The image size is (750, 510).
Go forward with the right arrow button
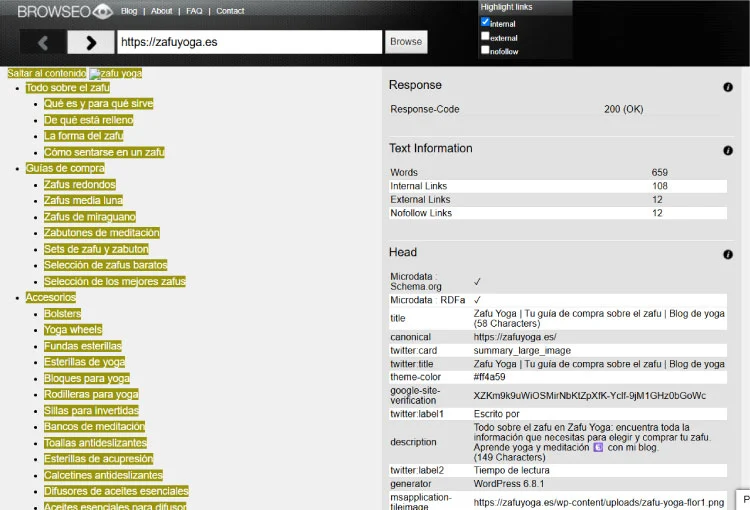[91, 43]
